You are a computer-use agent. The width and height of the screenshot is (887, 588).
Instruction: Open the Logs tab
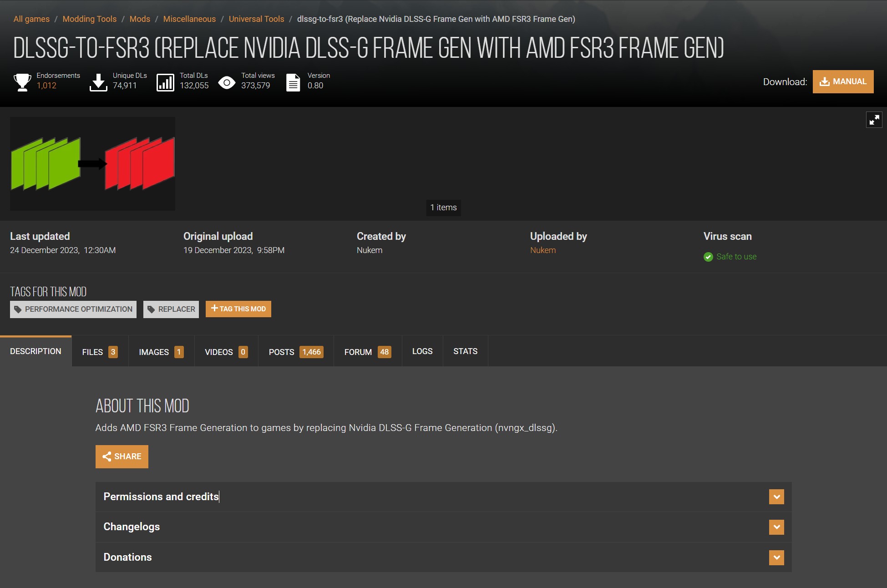coord(422,351)
